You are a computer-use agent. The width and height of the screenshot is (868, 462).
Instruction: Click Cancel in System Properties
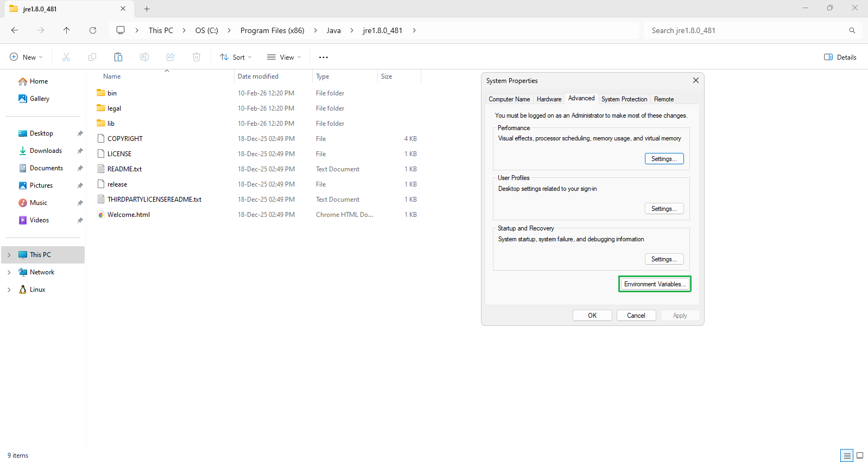coord(636,316)
